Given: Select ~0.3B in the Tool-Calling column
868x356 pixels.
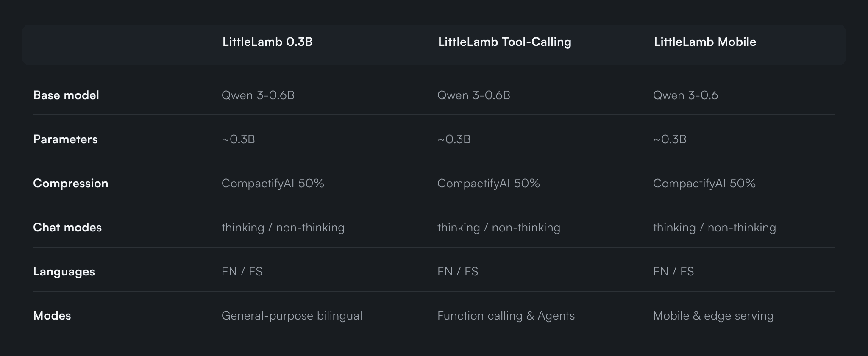Looking at the screenshot, I should pyautogui.click(x=454, y=139).
